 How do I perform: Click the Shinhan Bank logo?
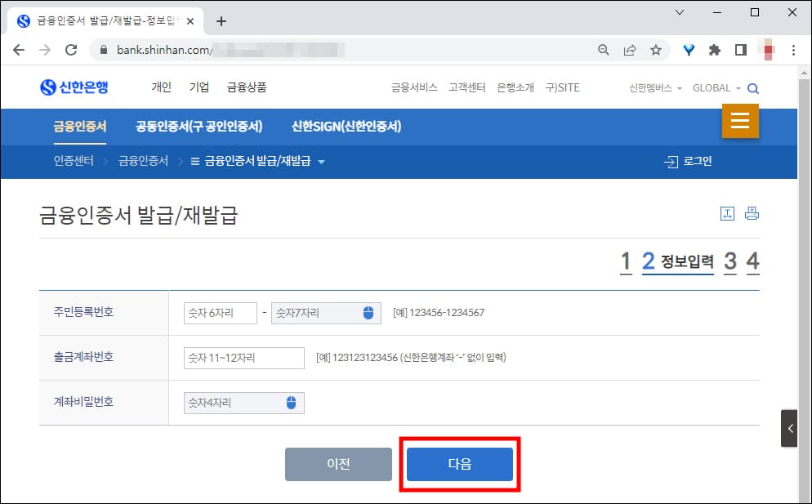point(75,87)
